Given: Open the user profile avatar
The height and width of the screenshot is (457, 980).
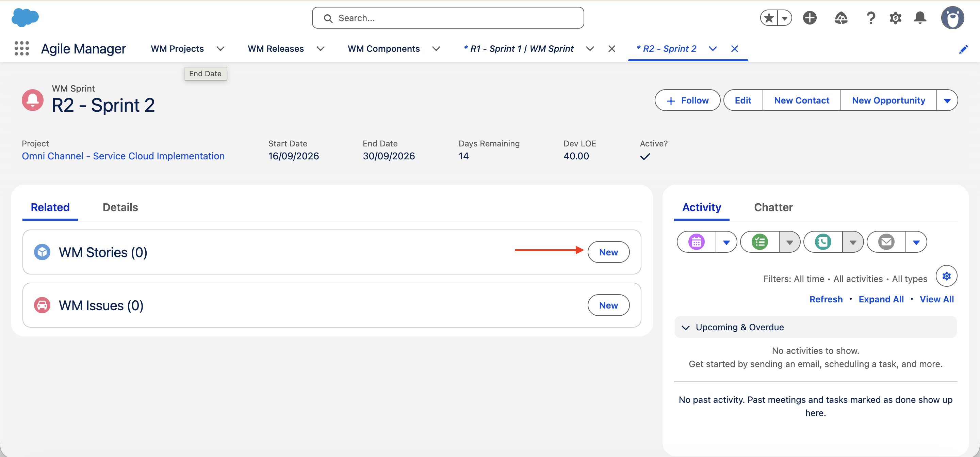Looking at the screenshot, I should pyautogui.click(x=952, y=18).
